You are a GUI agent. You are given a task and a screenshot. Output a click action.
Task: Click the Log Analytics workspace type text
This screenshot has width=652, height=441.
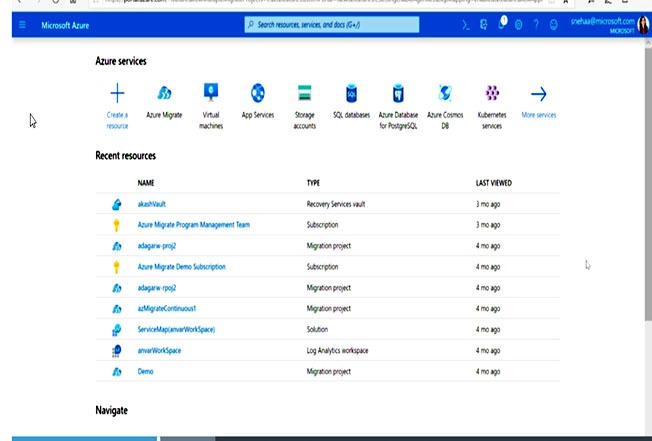click(x=337, y=351)
